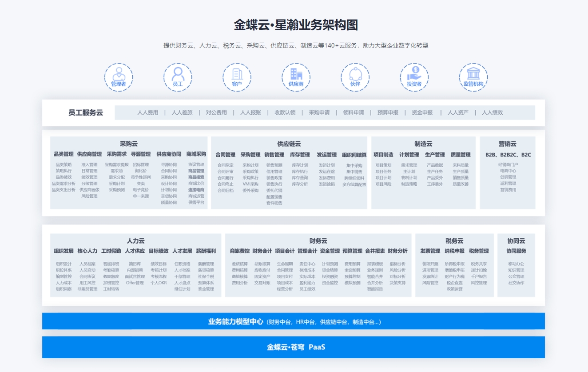Click the 制造云 panel title
Viewport: 588px width, 372px height.
tap(423, 144)
